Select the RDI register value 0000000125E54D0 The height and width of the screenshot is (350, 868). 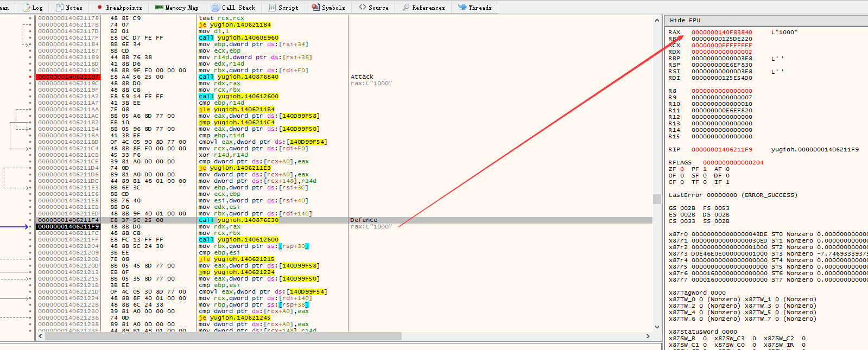(722, 78)
